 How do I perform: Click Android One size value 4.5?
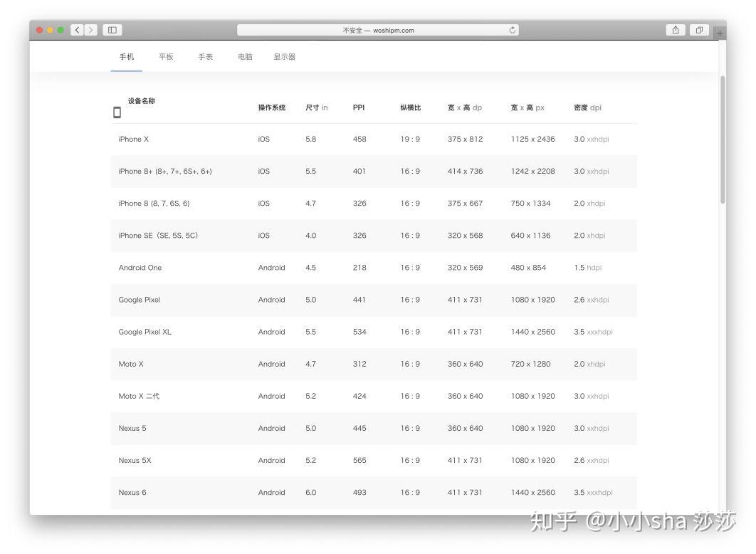(310, 268)
